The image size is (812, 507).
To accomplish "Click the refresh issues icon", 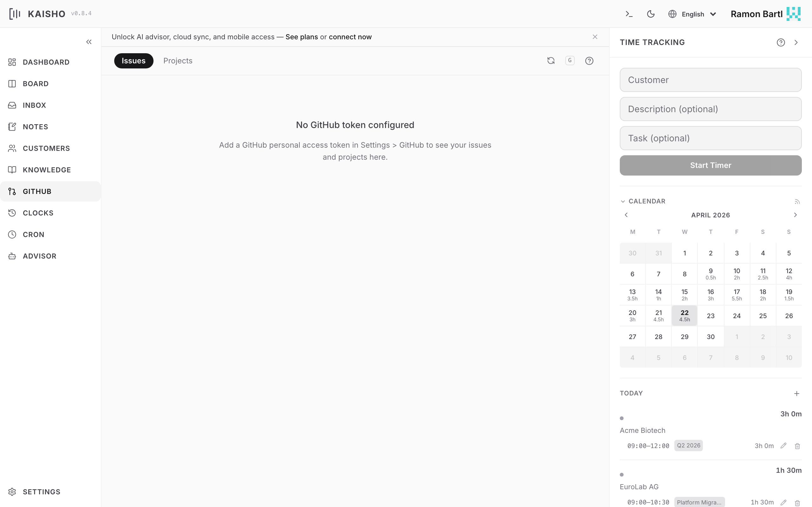I will (x=551, y=61).
